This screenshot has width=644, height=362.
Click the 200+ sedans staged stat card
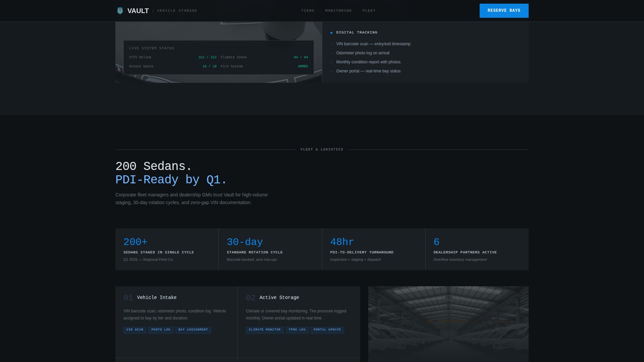point(167,249)
